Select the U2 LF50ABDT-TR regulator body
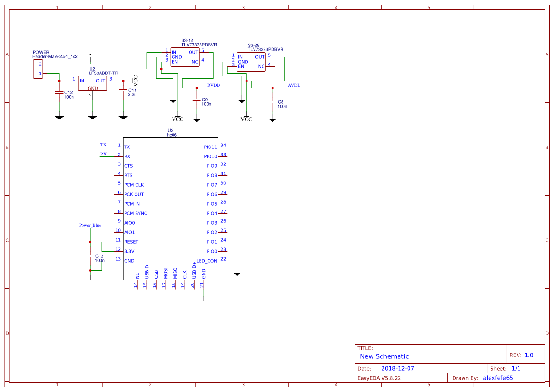The width and height of the screenshot is (555, 392). click(x=93, y=84)
